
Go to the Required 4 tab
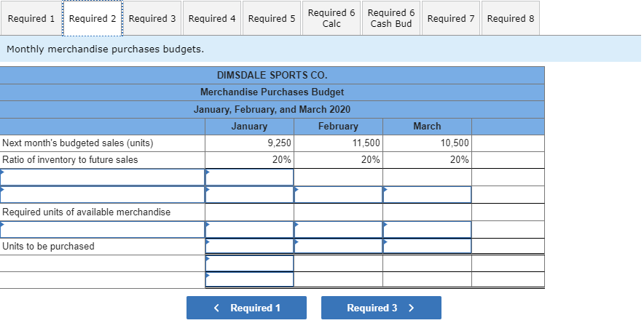pyautogui.click(x=212, y=18)
